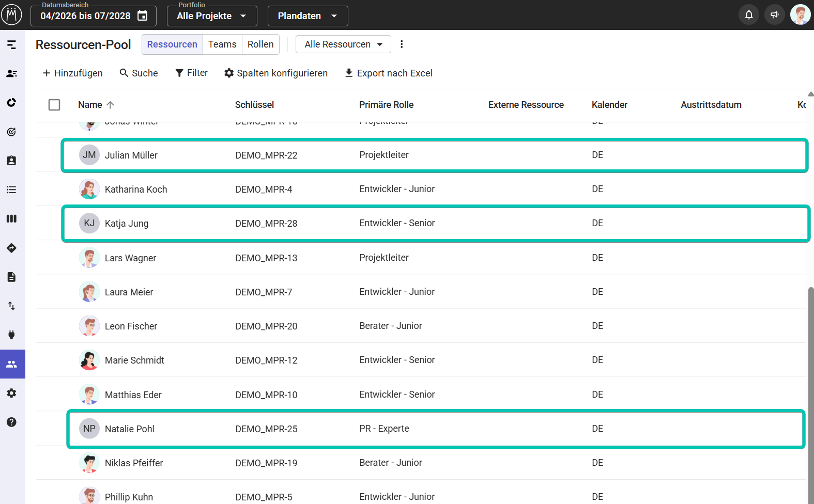Open the help question mark icon
The width and height of the screenshot is (814, 504).
[x=11, y=422]
